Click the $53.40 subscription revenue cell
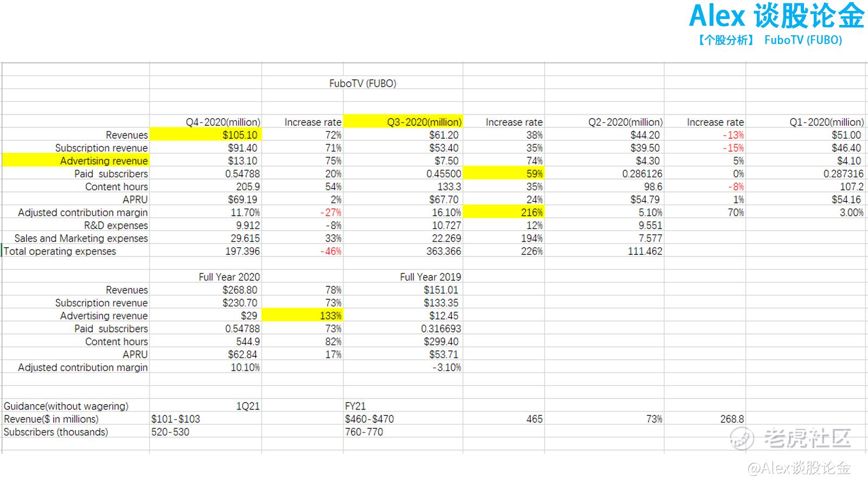 coord(403,148)
